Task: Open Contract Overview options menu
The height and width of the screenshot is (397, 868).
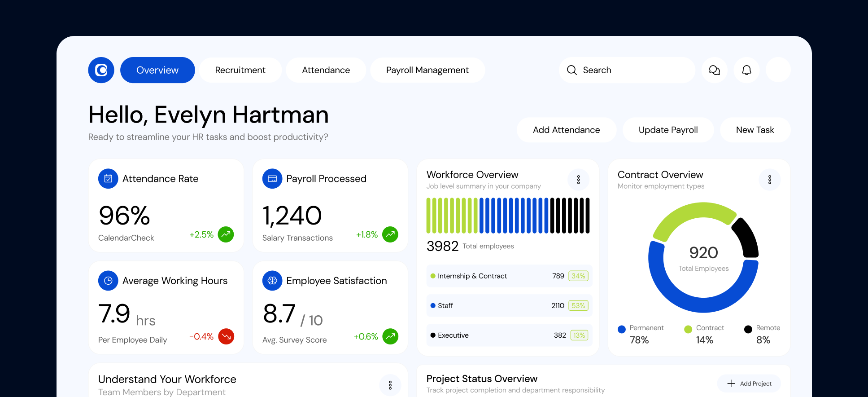Action: click(769, 180)
